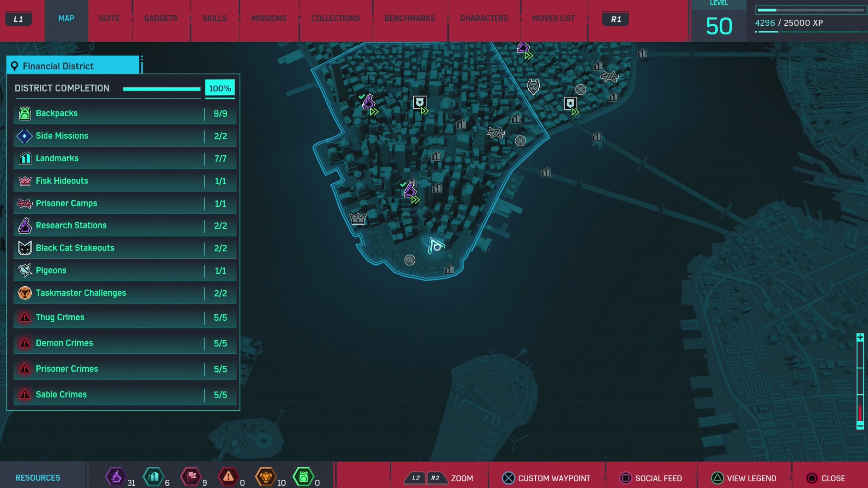The image size is (868, 488).
Task: Click the backpack token resource icon
Action: (x=303, y=477)
